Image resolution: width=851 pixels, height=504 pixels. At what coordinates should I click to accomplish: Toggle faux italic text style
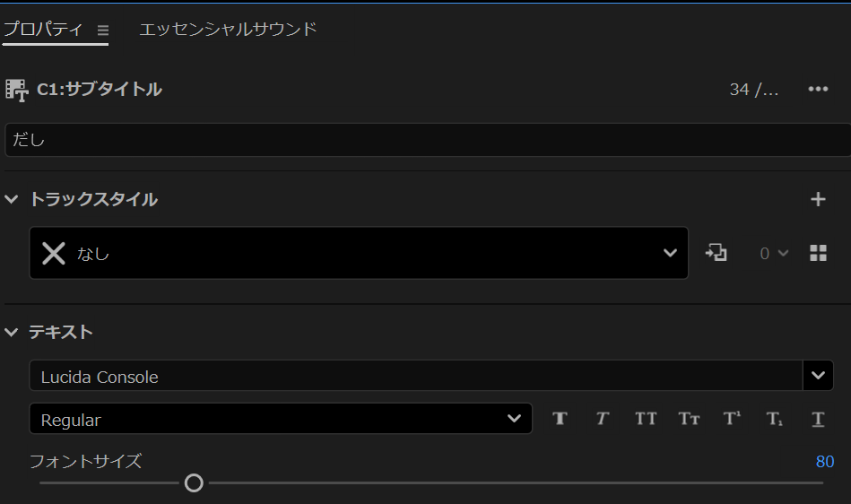click(x=603, y=419)
